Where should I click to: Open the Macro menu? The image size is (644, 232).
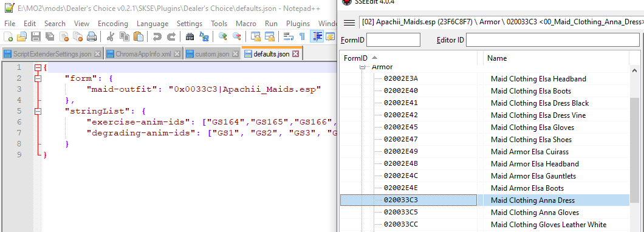(246, 24)
